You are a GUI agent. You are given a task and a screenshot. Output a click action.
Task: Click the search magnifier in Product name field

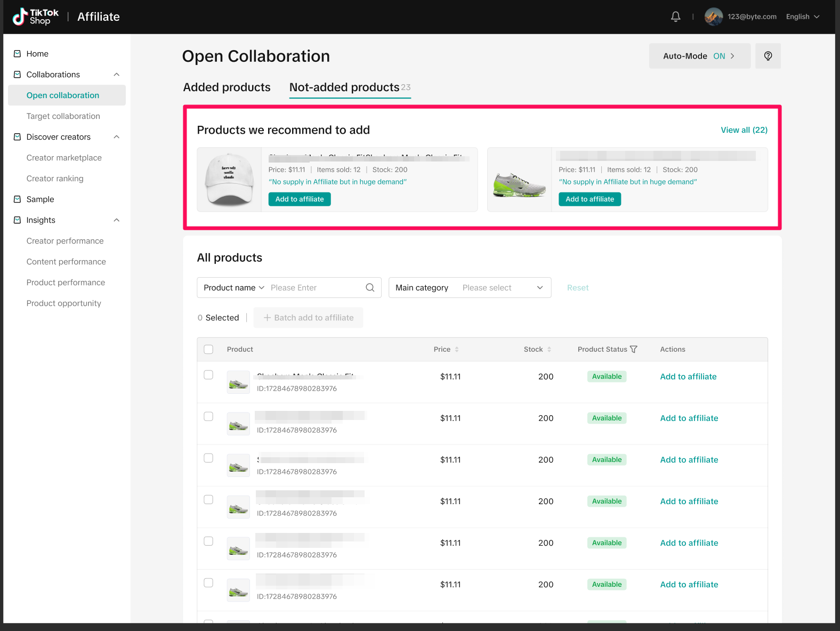tap(370, 288)
